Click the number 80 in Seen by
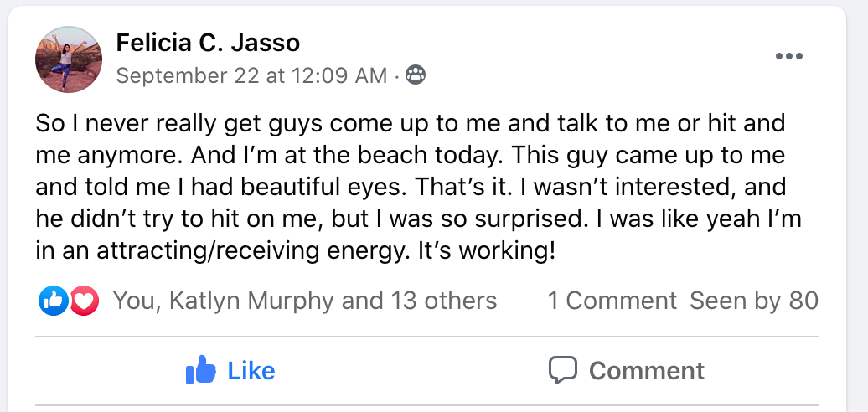This screenshot has height=412, width=868. pos(803,301)
